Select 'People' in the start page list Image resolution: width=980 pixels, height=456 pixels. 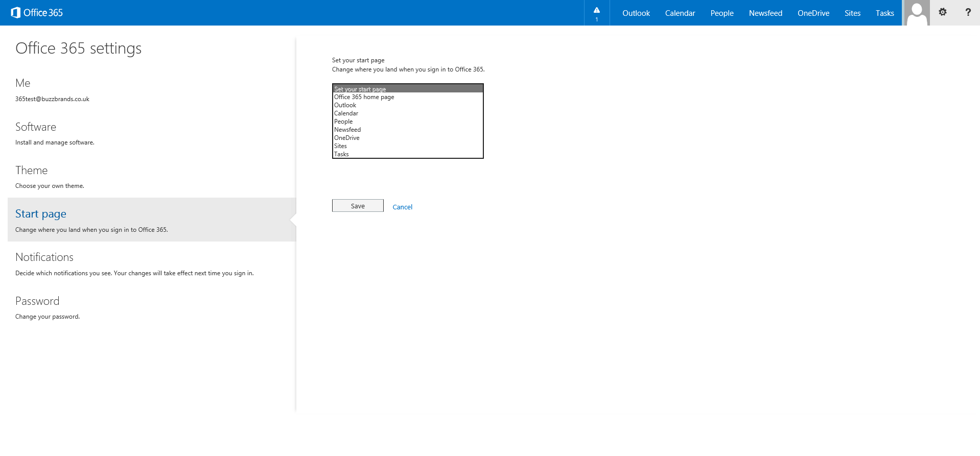[343, 122]
